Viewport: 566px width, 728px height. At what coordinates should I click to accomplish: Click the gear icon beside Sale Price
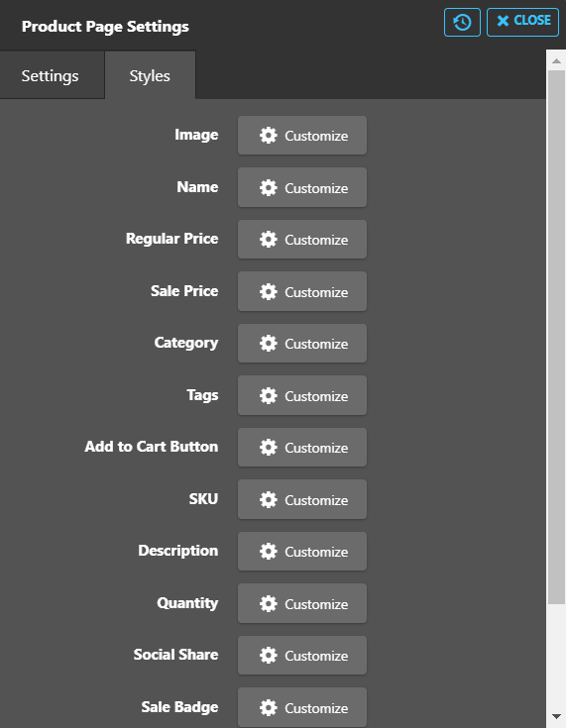click(268, 291)
